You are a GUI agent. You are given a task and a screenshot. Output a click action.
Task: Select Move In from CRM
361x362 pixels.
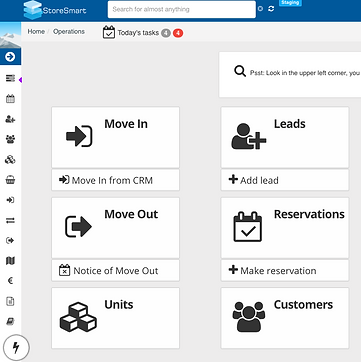pos(115,180)
